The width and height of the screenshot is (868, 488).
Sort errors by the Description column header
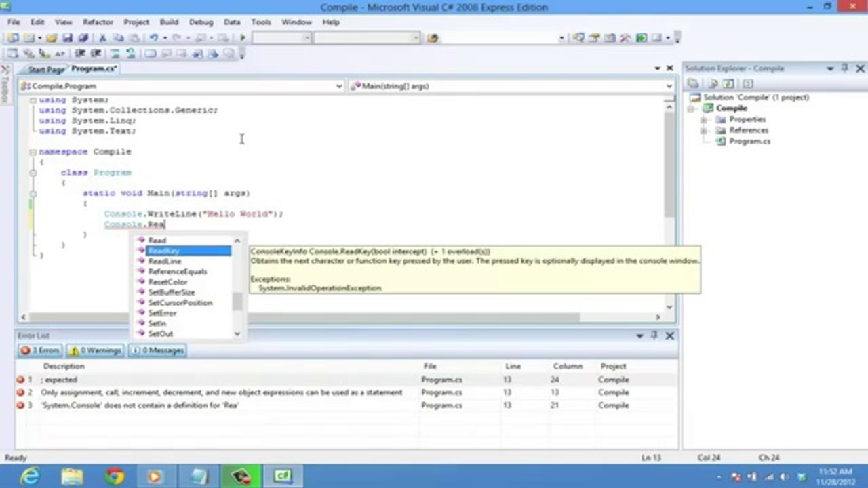point(64,366)
